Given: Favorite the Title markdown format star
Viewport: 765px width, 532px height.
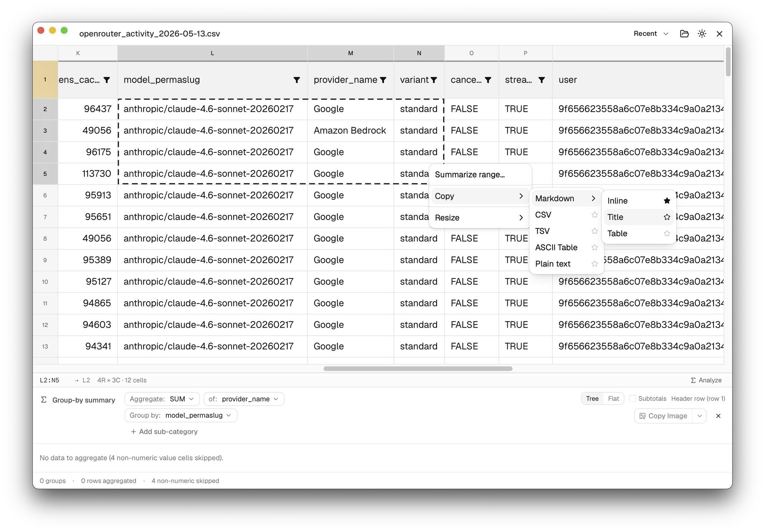Looking at the screenshot, I should click(x=667, y=217).
